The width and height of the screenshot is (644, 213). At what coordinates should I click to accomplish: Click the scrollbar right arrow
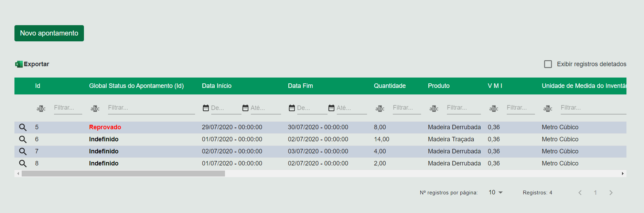point(623,174)
